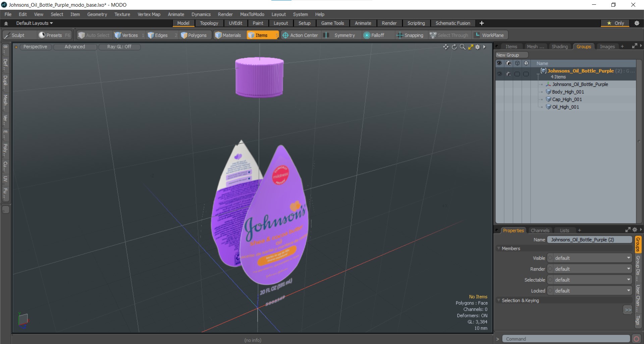Maximize the 3D viewport with yellow arrows icon

click(x=471, y=47)
